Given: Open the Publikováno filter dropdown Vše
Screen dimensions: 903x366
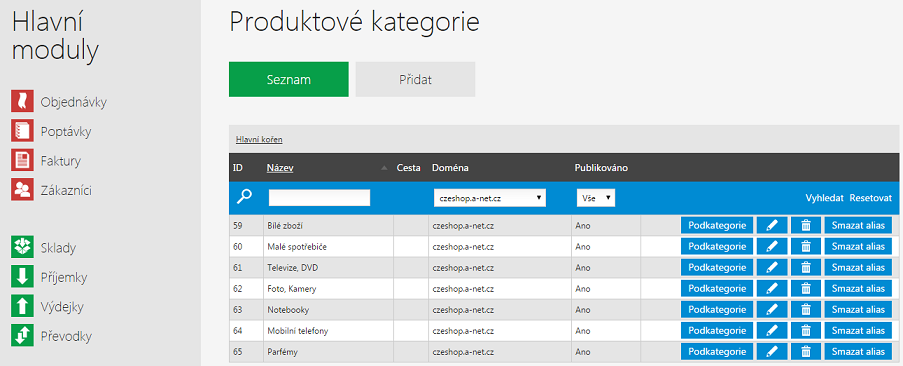Looking at the screenshot, I should [596, 197].
